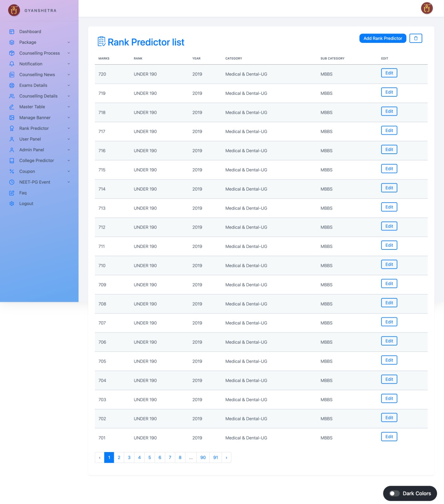Edit the row with marks 715

389,169
